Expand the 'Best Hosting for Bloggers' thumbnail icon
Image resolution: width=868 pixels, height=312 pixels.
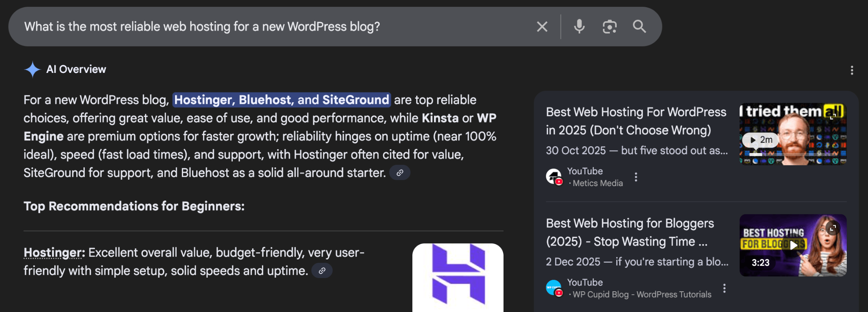coord(833,228)
